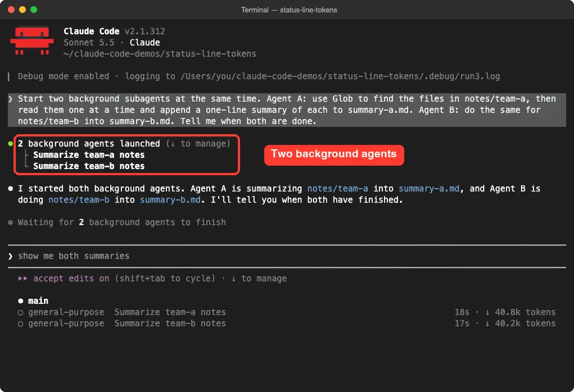Click the 'main' agent label
Image resolution: width=574 pixels, height=392 pixels.
click(38, 301)
